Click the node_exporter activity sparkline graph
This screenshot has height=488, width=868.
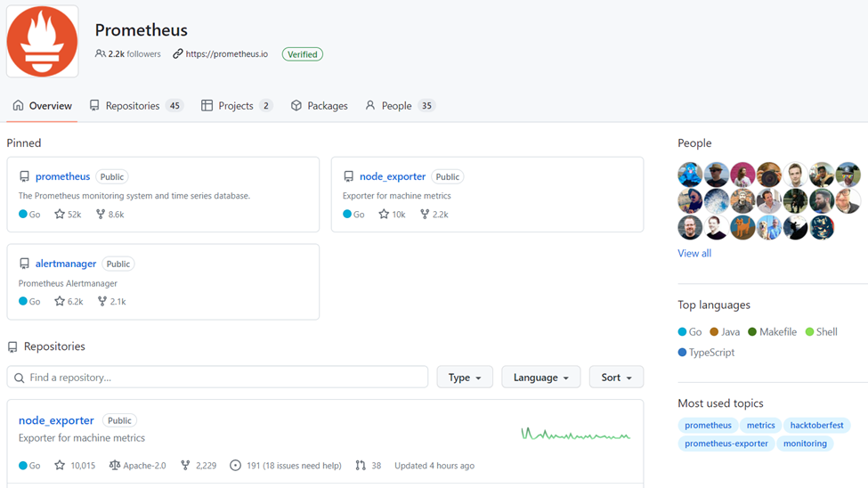[x=575, y=435]
